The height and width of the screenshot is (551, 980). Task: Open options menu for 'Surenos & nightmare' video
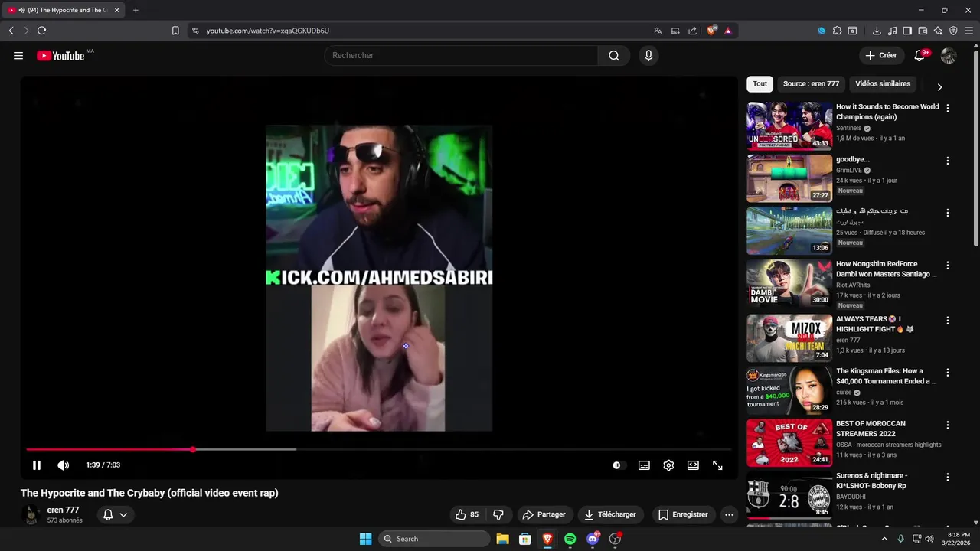[x=948, y=477]
